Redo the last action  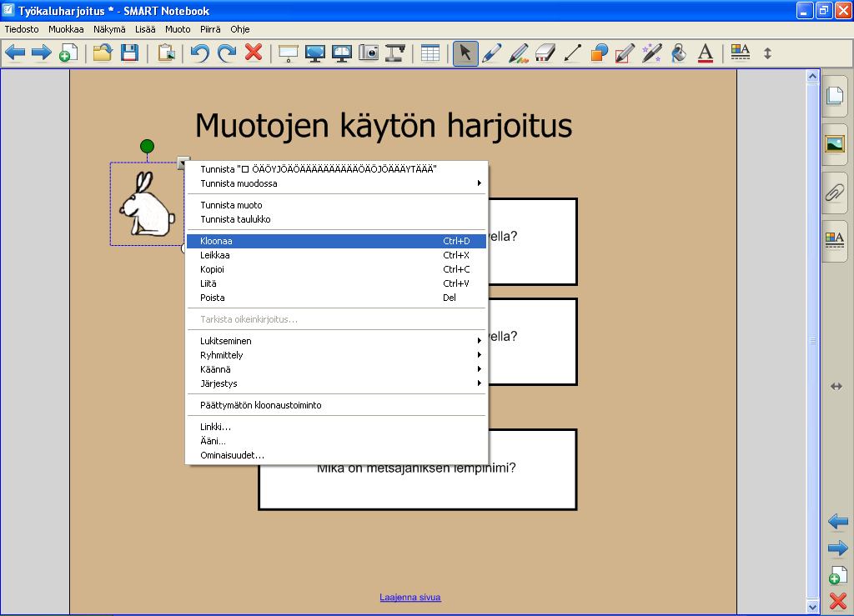click(x=227, y=53)
